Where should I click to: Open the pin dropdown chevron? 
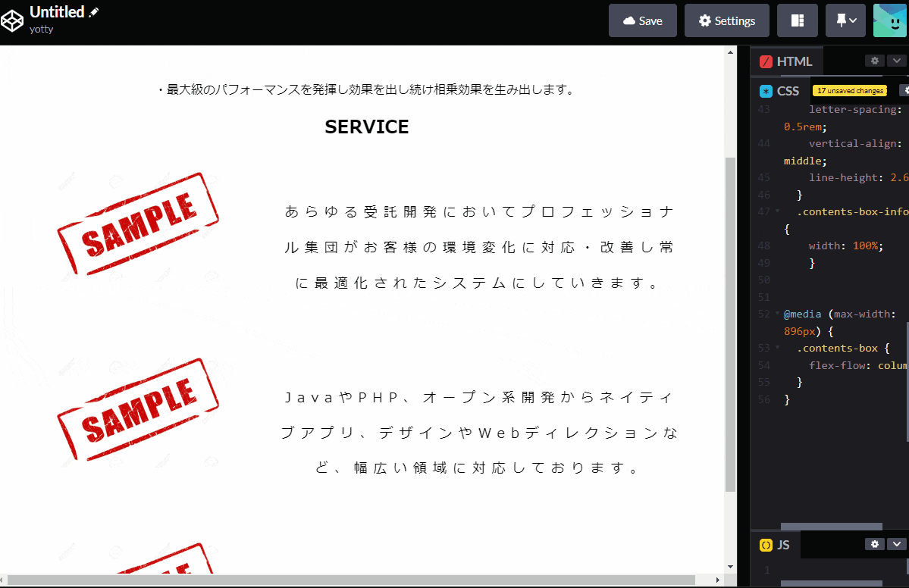click(853, 20)
